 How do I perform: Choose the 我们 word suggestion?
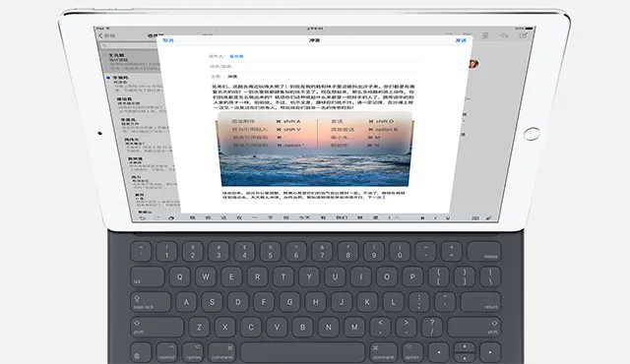(342, 218)
